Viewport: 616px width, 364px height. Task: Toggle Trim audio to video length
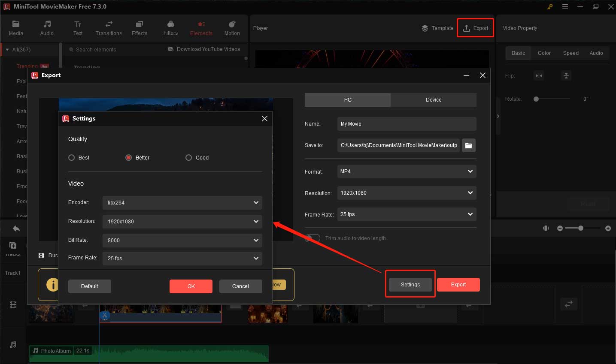point(313,238)
